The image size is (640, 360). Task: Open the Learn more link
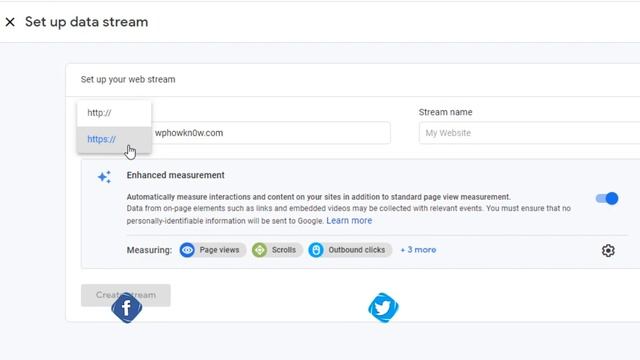pyautogui.click(x=349, y=221)
